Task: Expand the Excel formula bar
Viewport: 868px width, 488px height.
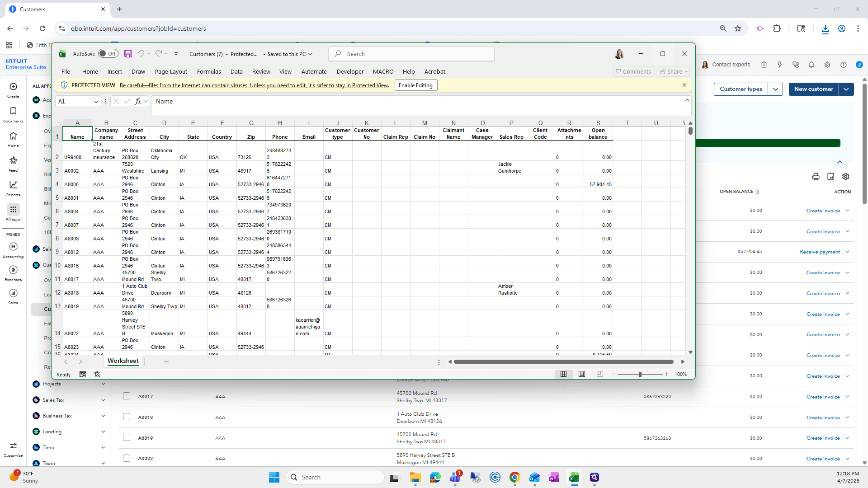Action: (687, 100)
